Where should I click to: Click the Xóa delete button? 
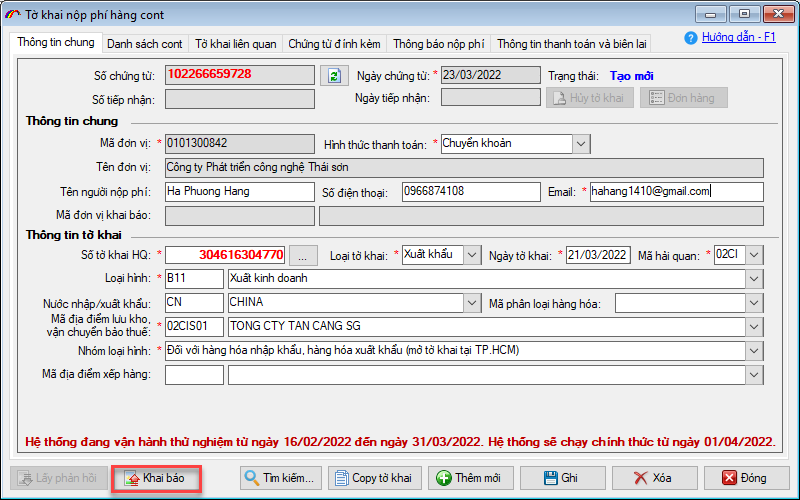[x=655, y=478]
